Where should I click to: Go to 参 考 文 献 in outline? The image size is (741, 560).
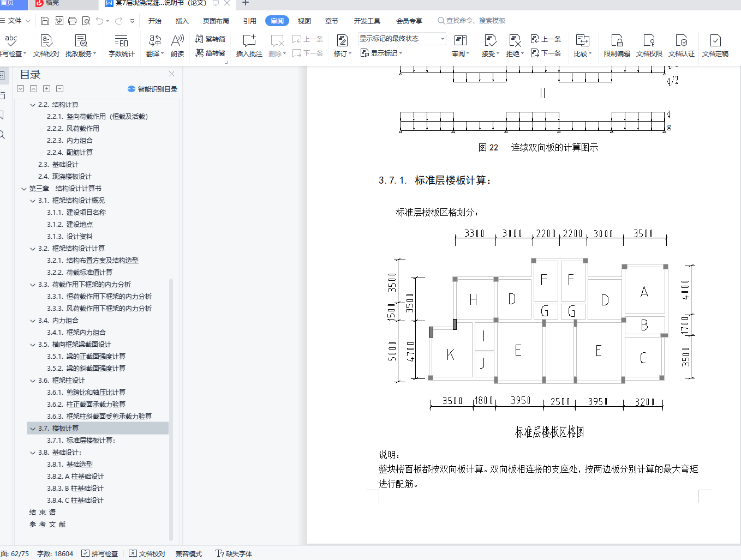click(47, 525)
